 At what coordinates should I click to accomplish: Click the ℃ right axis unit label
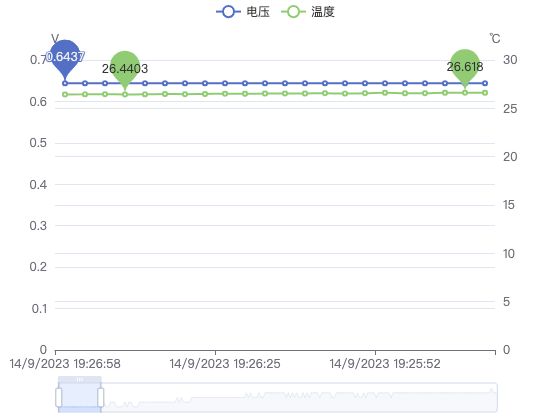tap(495, 38)
